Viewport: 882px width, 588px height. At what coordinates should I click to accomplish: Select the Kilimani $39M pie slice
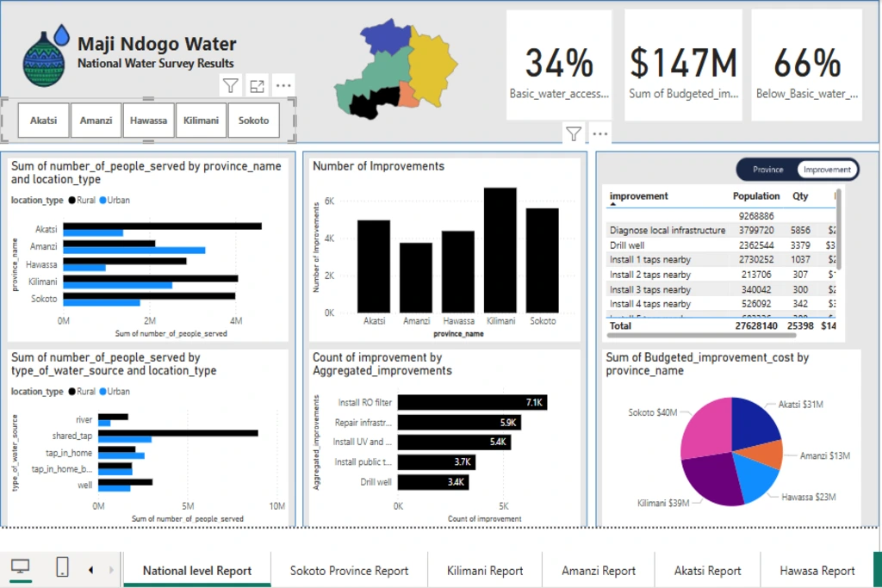tap(711, 479)
